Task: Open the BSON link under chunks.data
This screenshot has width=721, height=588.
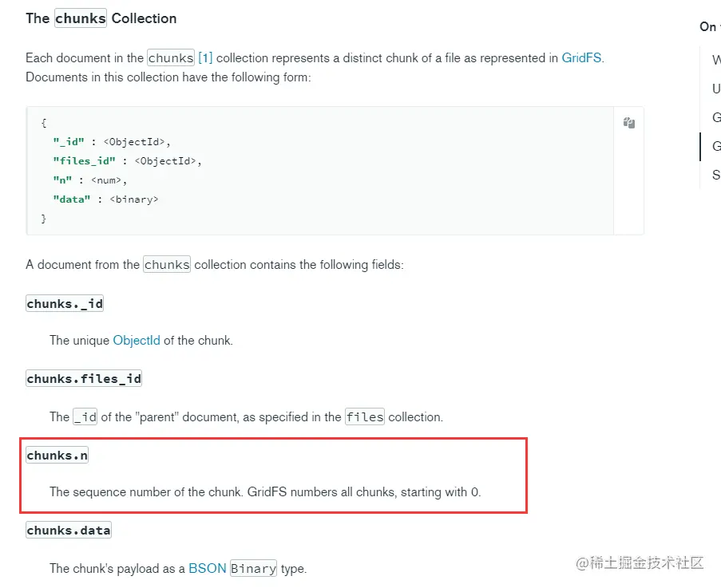Action: 207,569
